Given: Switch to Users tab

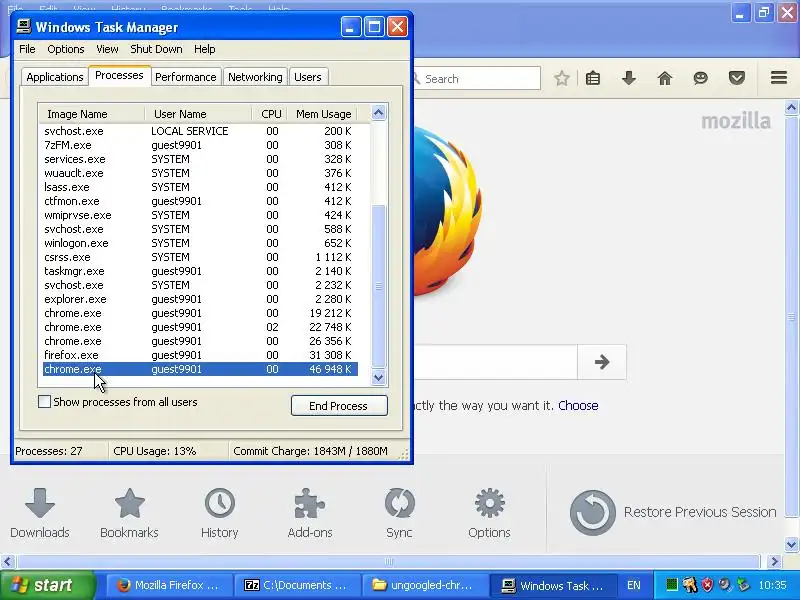Looking at the screenshot, I should pyautogui.click(x=308, y=77).
